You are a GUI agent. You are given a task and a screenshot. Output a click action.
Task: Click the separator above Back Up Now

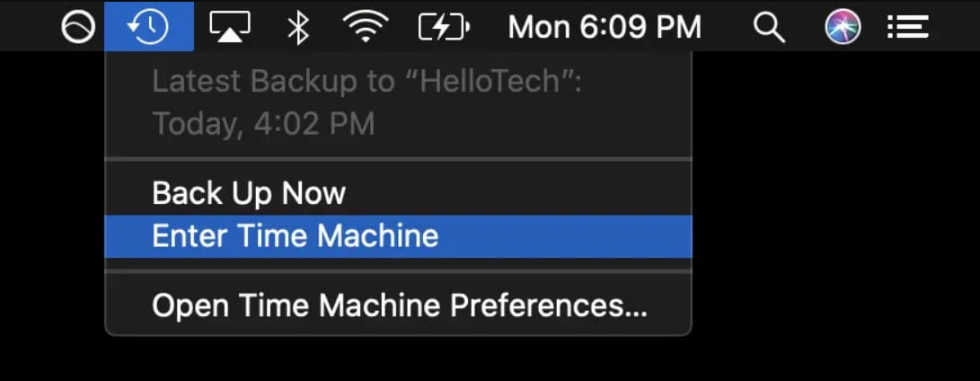point(398,161)
